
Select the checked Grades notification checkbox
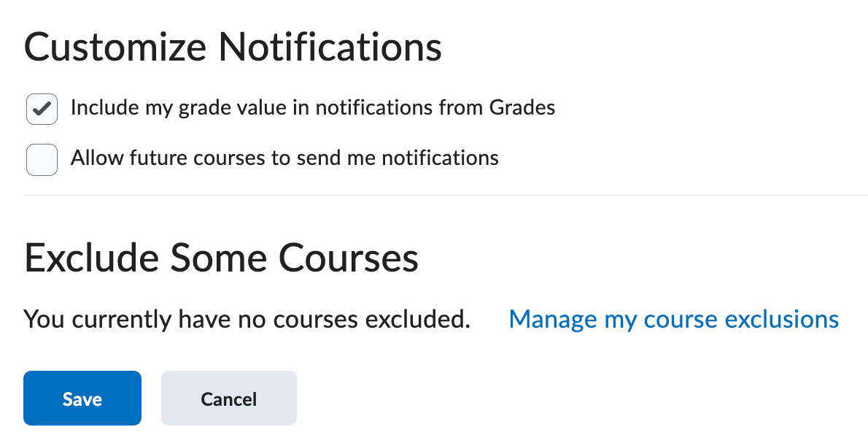pyautogui.click(x=42, y=109)
